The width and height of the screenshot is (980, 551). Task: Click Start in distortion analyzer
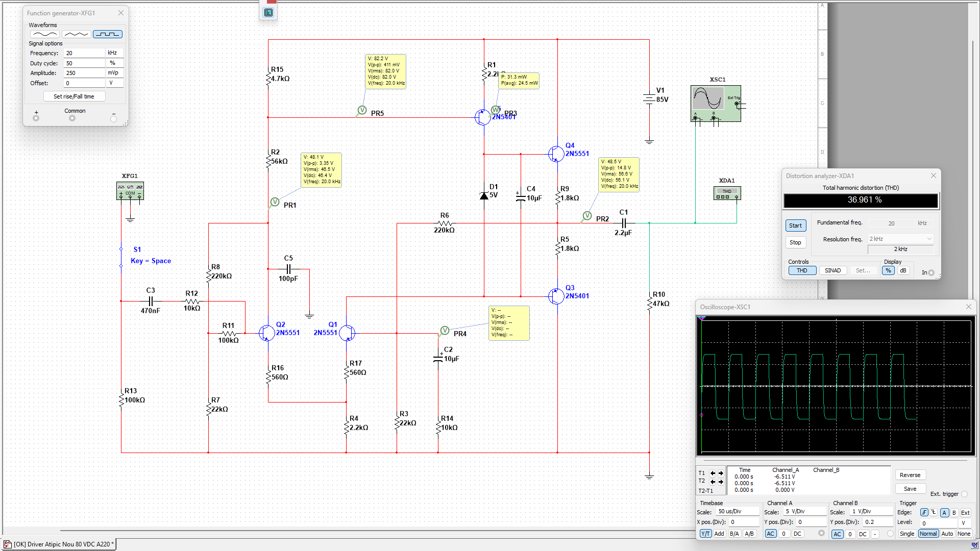point(795,226)
